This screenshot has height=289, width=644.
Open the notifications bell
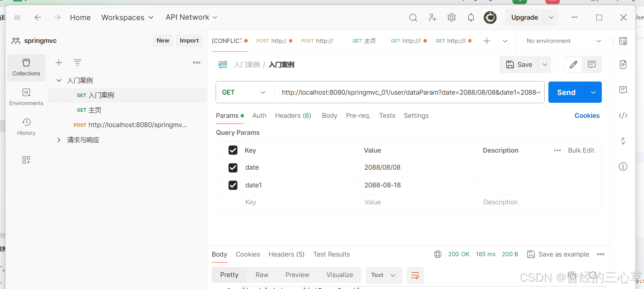click(471, 17)
